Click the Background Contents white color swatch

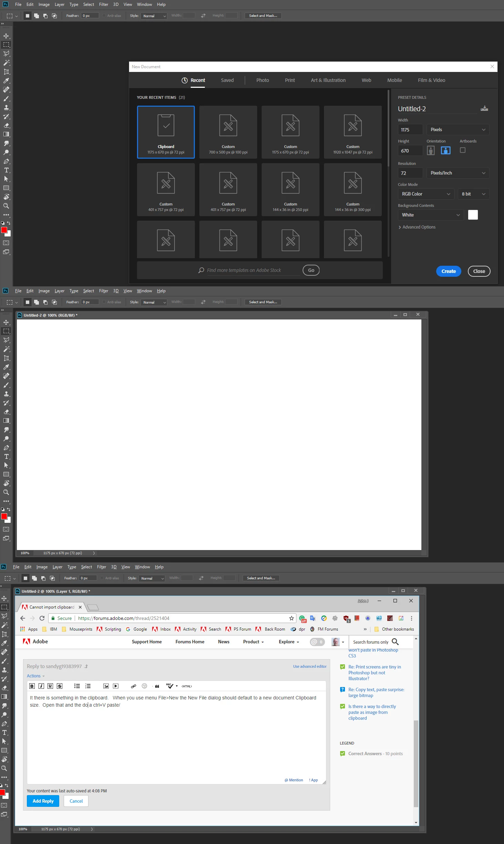[473, 215]
